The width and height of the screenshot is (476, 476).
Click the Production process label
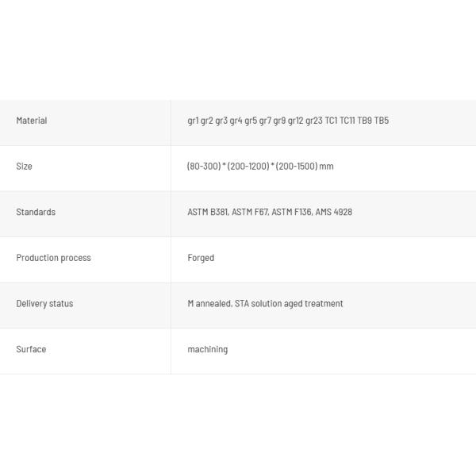[x=53, y=258]
